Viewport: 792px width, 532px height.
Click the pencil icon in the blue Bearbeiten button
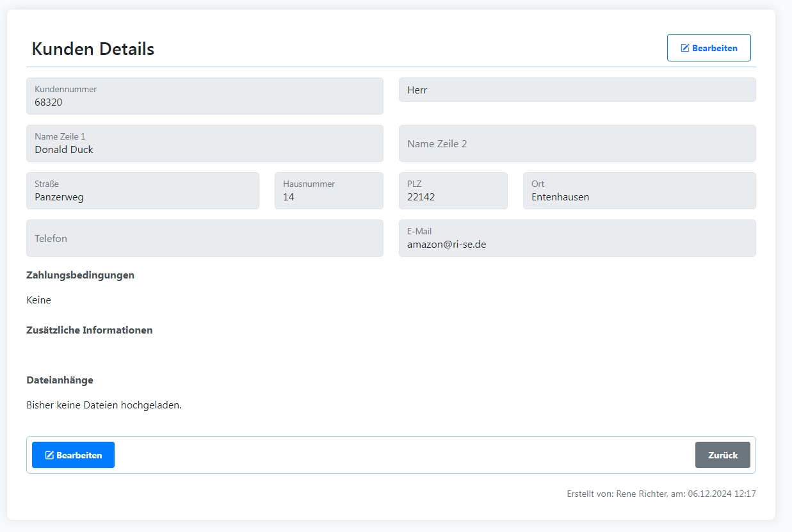pyautogui.click(x=49, y=455)
